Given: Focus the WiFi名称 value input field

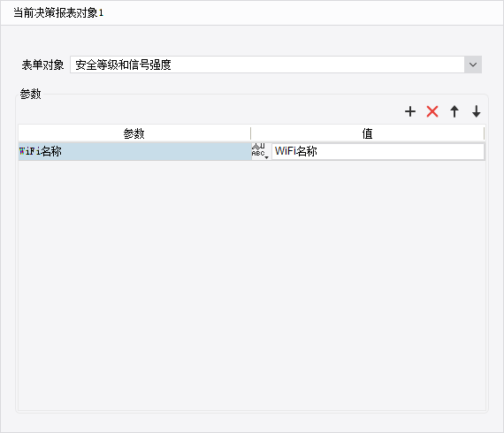Looking at the screenshot, I should (378, 151).
